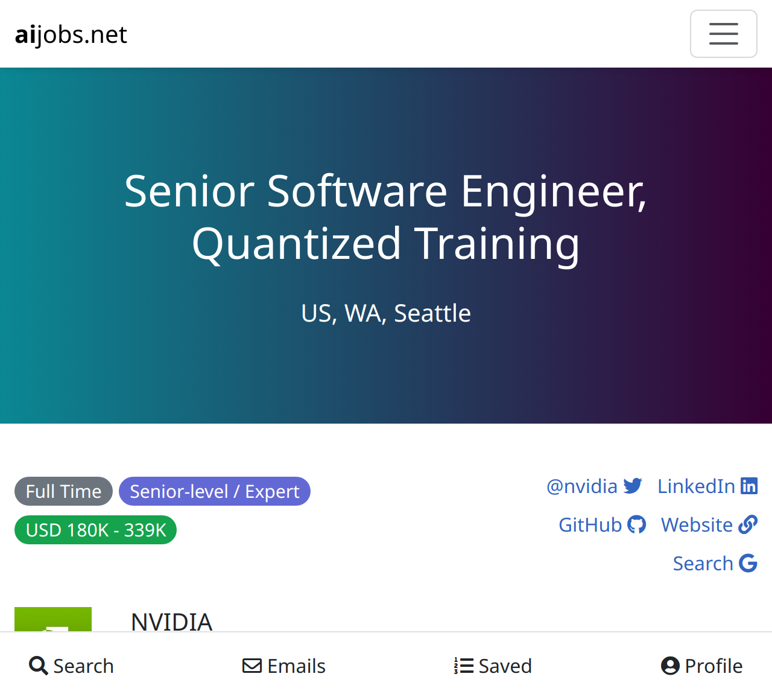Click the Website chain-link icon
772x700 pixels.
[x=748, y=525]
